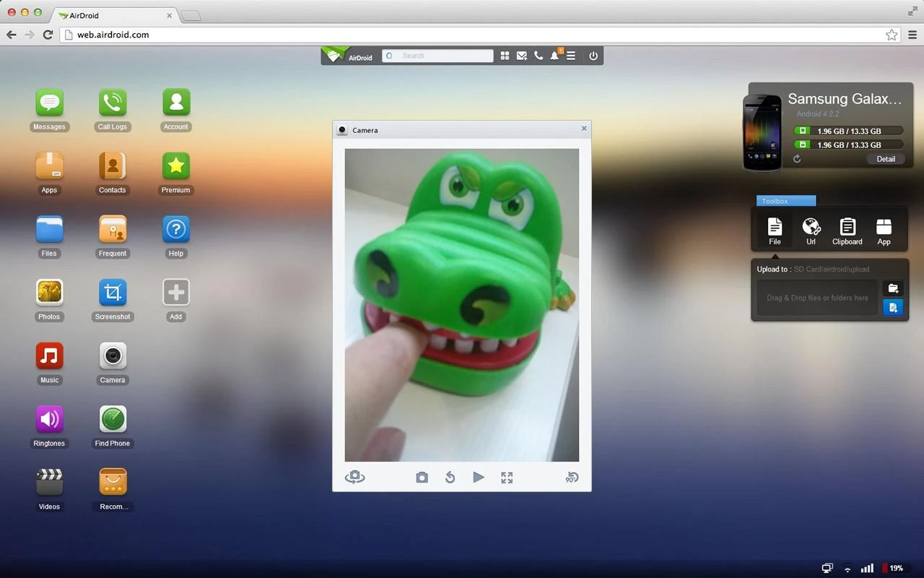924x578 pixels.
Task: Click the Detail button on device panel
Action: [886, 158]
